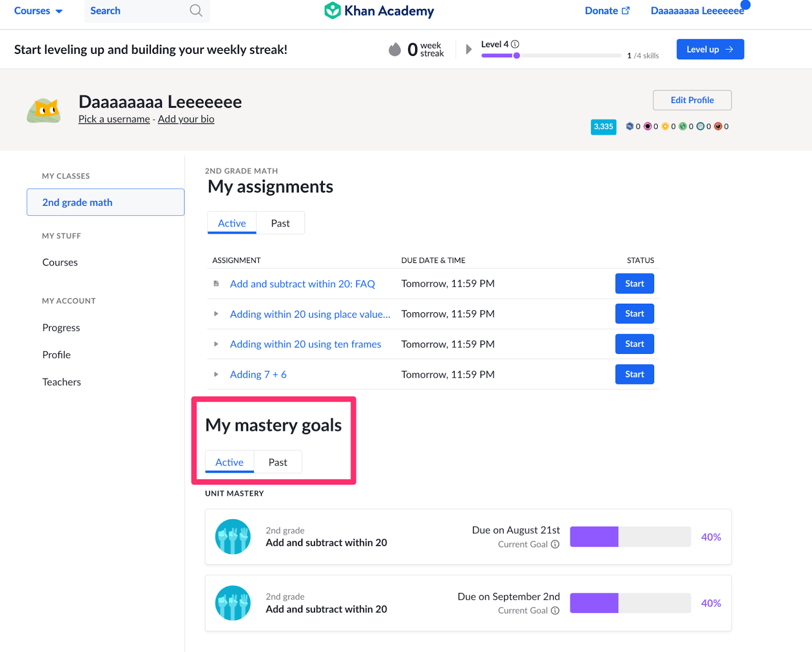This screenshot has width=812, height=652.
Task: Click play icon for ten frames assignment
Action: click(x=216, y=344)
